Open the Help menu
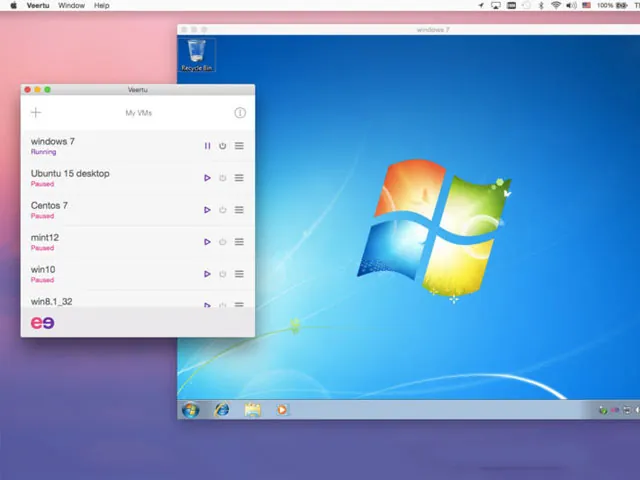The height and width of the screenshot is (480, 640). 102,5
